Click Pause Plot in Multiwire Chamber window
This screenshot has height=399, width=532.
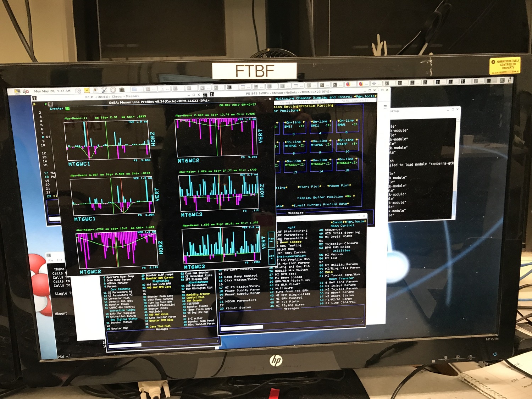(339, 185)
